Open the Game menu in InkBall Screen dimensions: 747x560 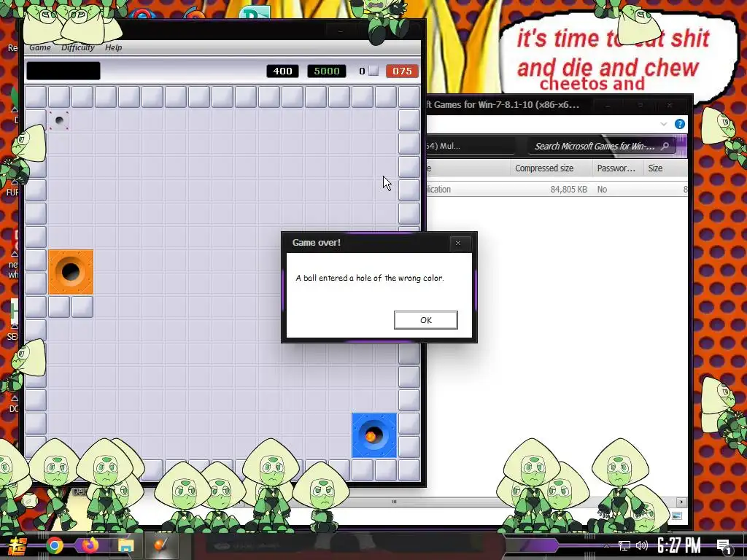point(40,47)
